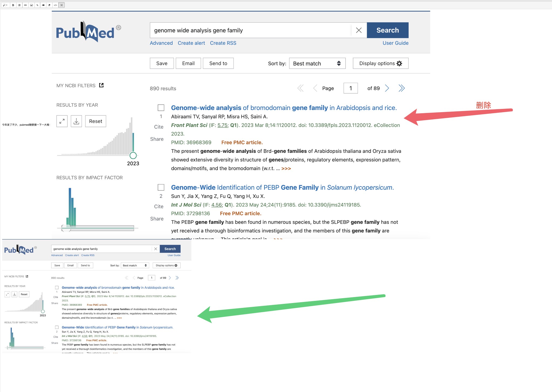552x392 pixels.
Task: Expand the bromodomain abstract via >>> in the larger PubMed page
Action: 286,169
